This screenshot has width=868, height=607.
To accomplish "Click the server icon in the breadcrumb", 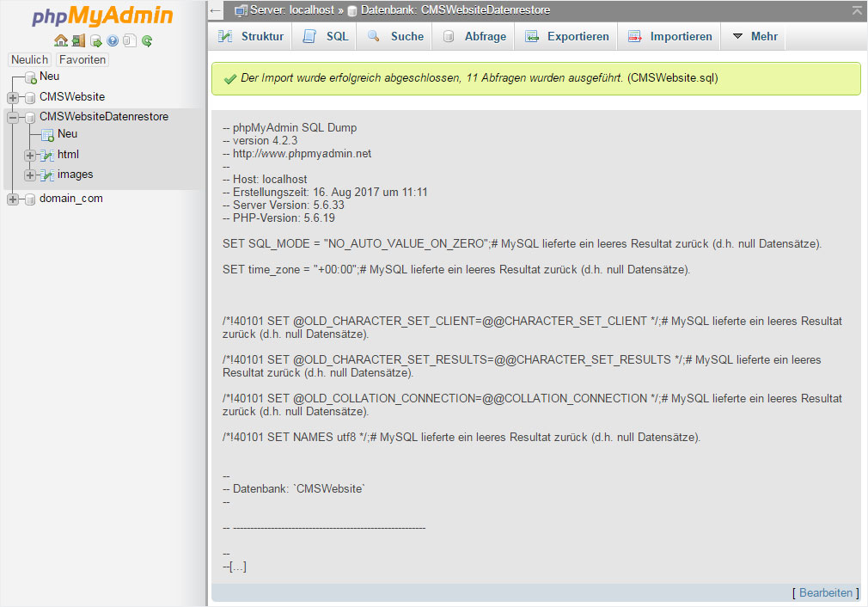I will pyautogui.click(x=241, y=10).
